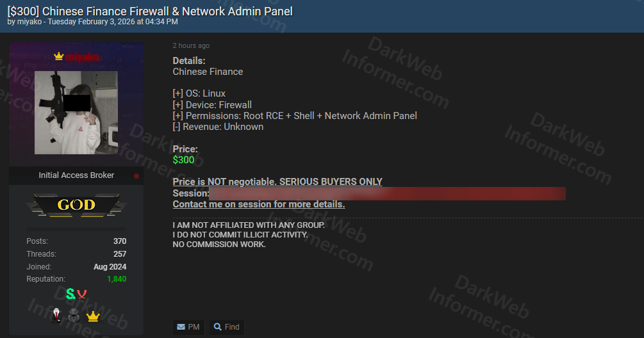This screenshot has height=338, width=644.
Task: Click the red V badge icon
Action: (82, 294)
